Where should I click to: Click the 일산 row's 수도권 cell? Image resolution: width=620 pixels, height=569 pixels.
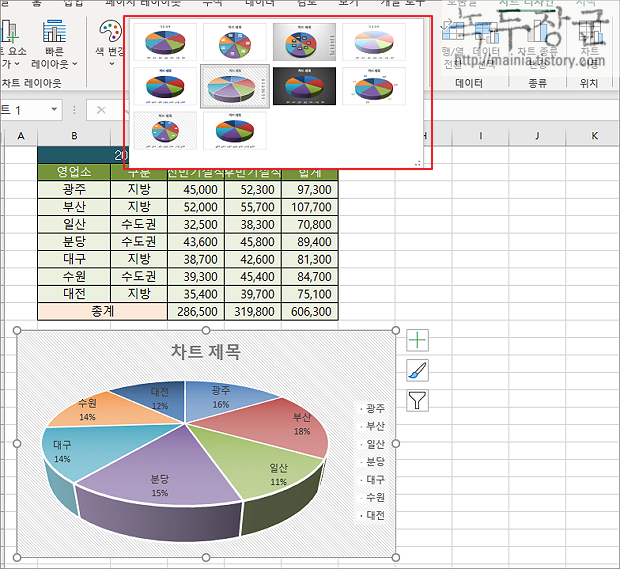tap(139, 224)
